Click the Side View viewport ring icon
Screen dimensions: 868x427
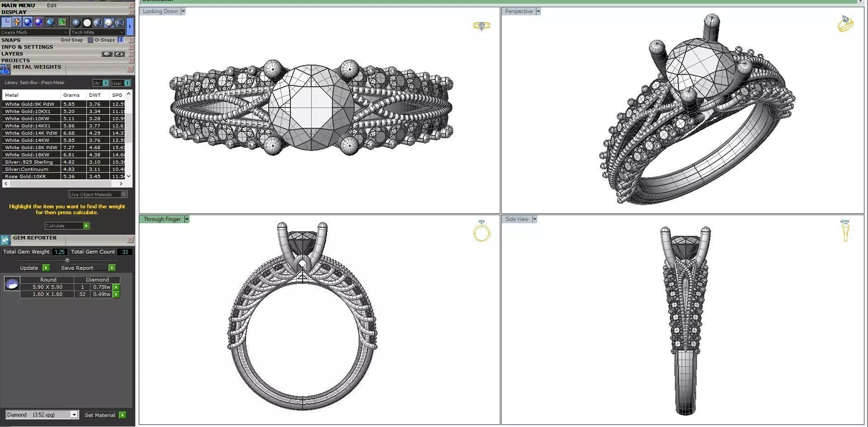pyautogui.click(x=845, y=231)
